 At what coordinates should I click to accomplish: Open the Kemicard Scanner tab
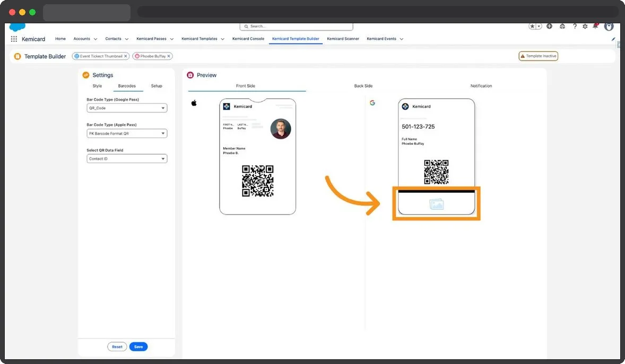(x=343, y=39)
